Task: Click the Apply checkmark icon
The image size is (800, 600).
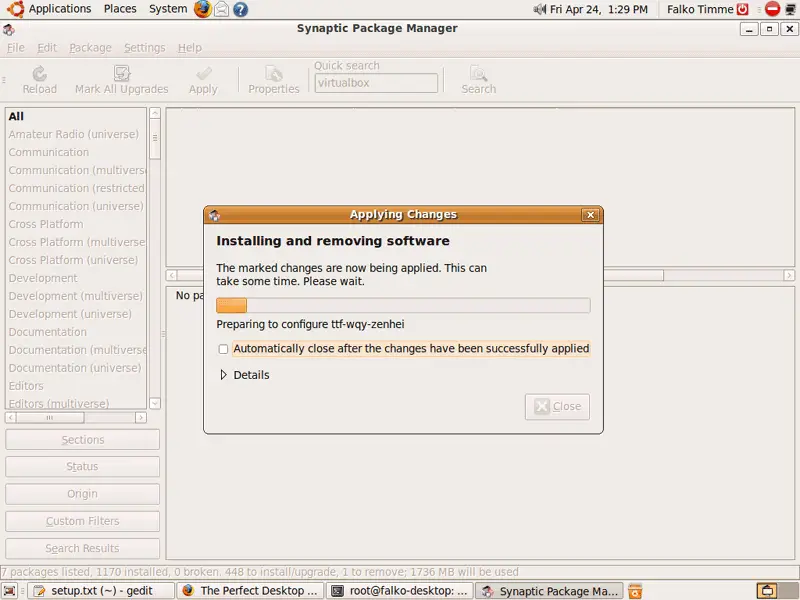Action: coord(204,74)
